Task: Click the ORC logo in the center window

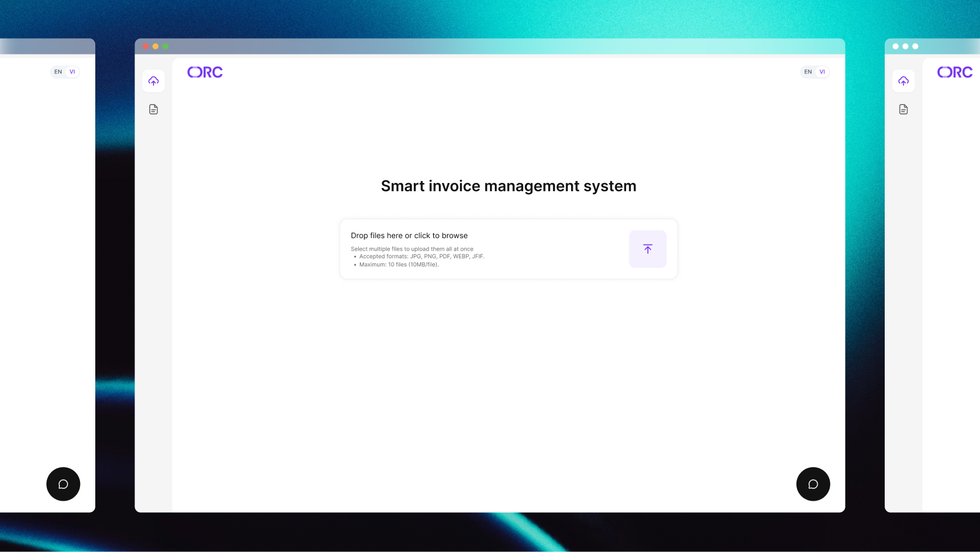Action: 205,72
